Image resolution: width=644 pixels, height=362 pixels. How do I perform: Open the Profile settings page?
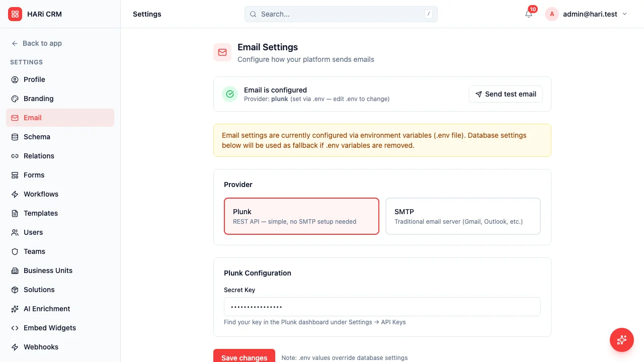click(x=34, y=79)
